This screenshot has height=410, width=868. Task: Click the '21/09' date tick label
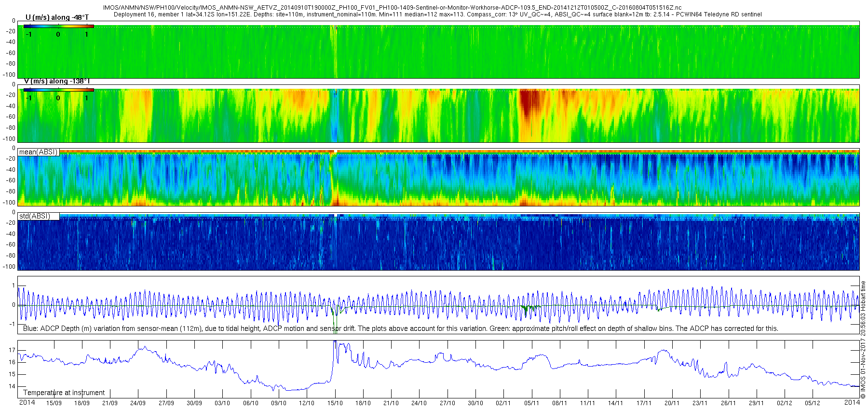110,403
